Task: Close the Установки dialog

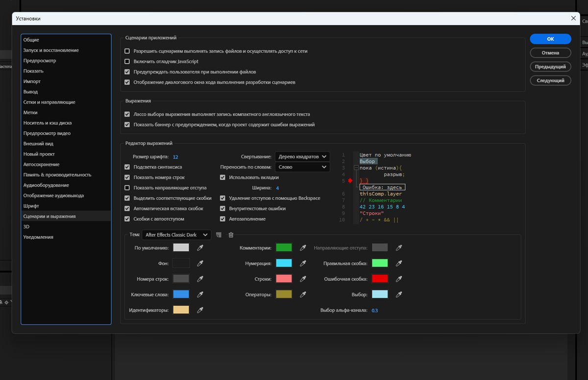Action: [x=573, y=18]
